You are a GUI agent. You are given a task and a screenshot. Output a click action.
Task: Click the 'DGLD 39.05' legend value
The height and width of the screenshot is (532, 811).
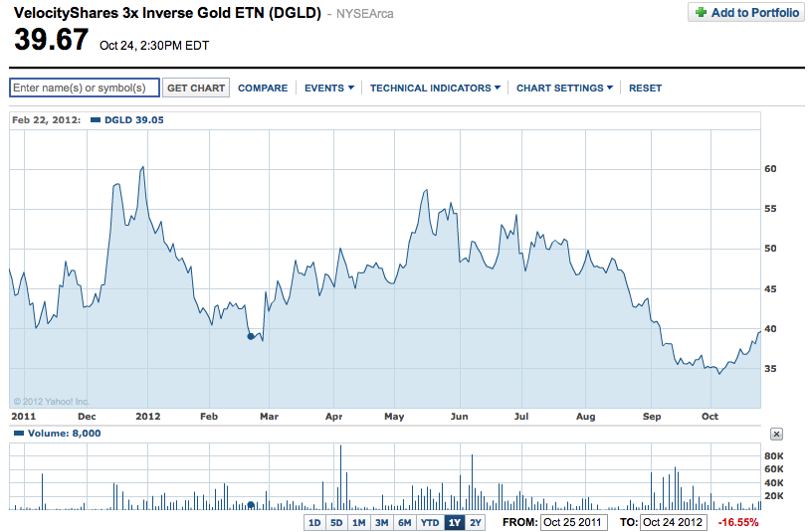[134, 120]
